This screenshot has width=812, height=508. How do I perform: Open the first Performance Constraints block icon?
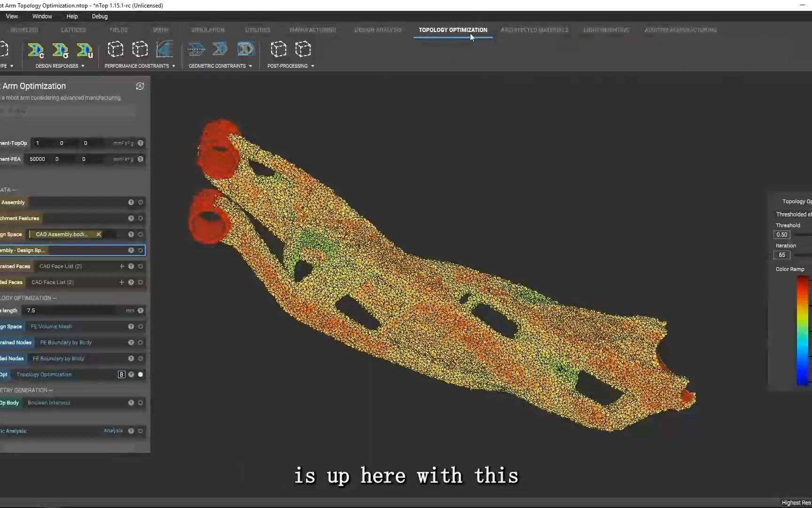115,49
